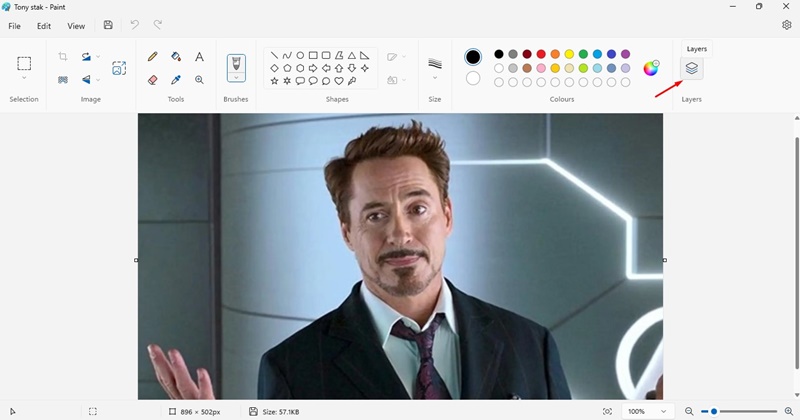This screenshot has width=800, height=420.
Task: Click the Flip image icon
Action: pos(86,80)
